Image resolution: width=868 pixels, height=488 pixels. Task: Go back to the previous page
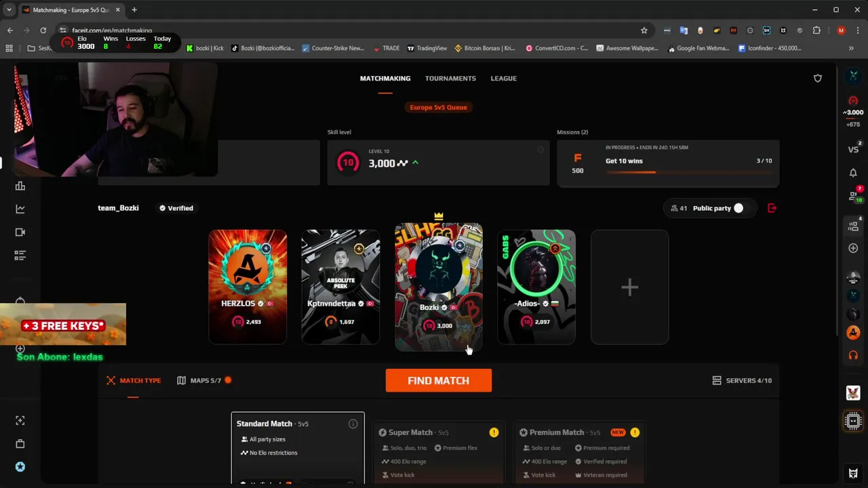coord(10,30)
